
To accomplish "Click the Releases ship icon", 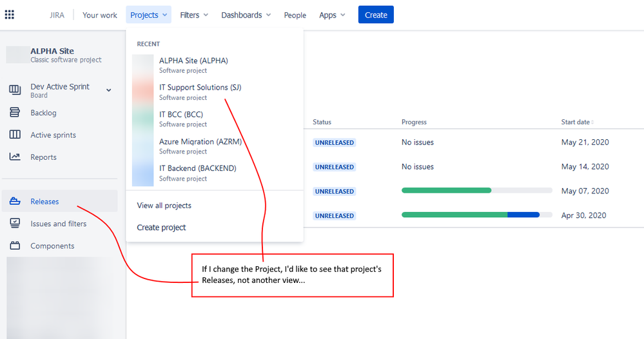I will [15, 201].
